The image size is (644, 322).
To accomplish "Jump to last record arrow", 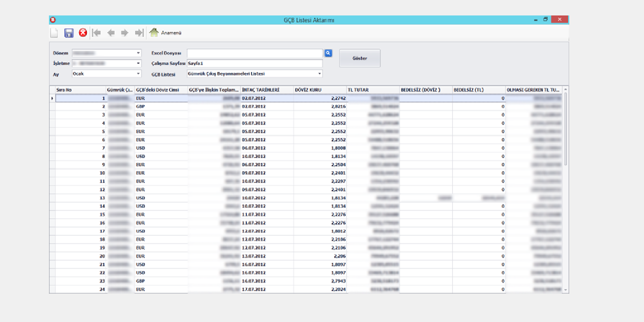I will (139, 33).
